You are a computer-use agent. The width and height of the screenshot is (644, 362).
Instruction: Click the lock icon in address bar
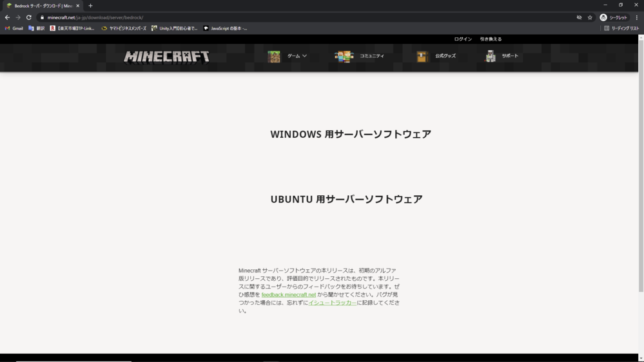coord(42,17)
